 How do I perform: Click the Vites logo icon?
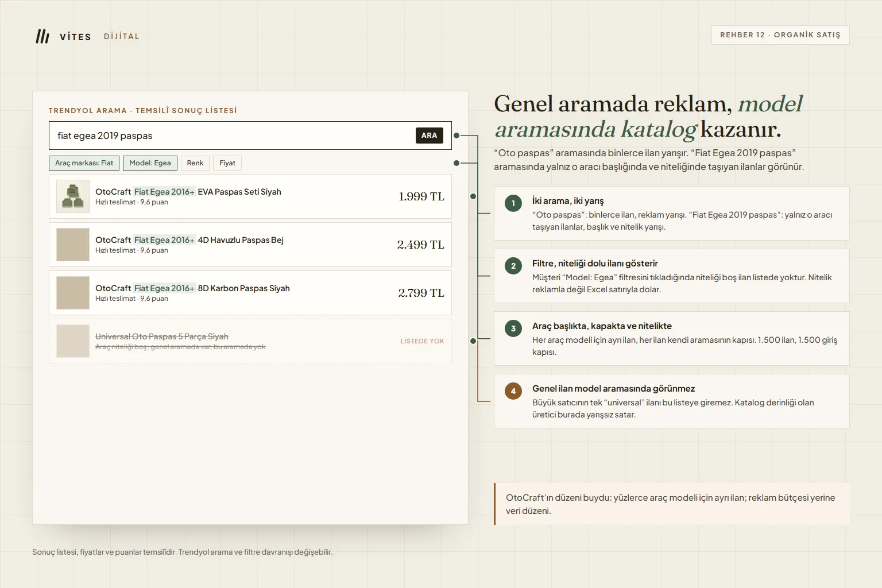click(42, 36)
